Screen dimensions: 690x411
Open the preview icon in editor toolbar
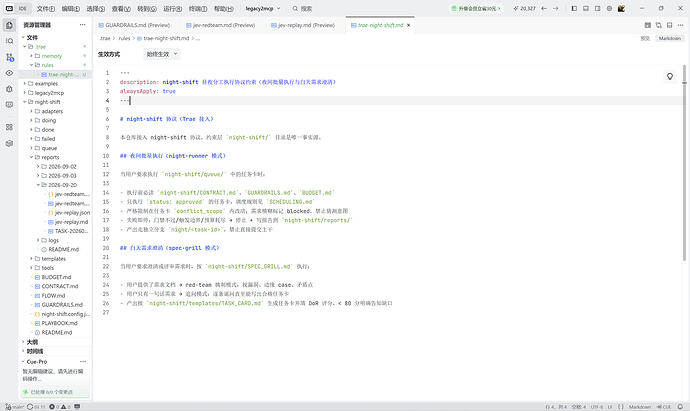(x=648, y=25)
